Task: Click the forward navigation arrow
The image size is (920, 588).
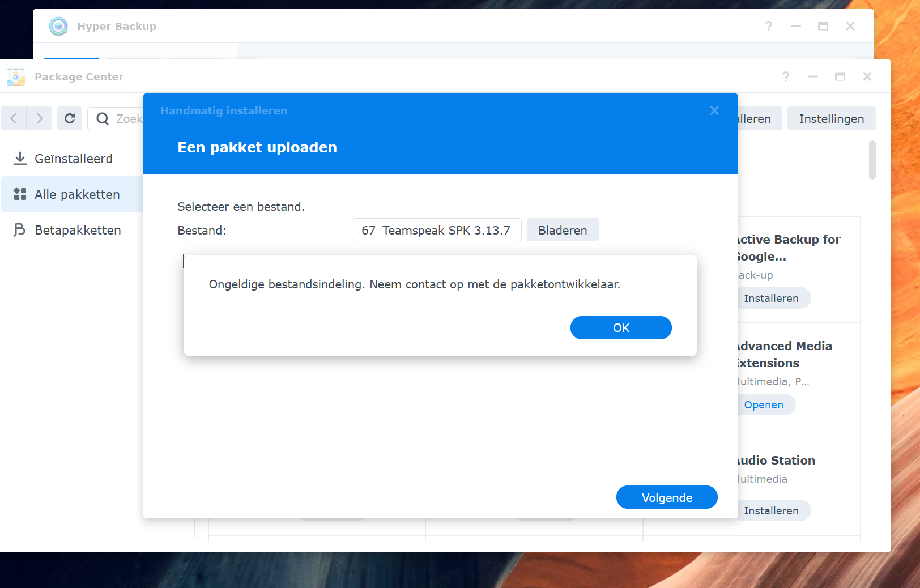Action: (x=39, y=118)
